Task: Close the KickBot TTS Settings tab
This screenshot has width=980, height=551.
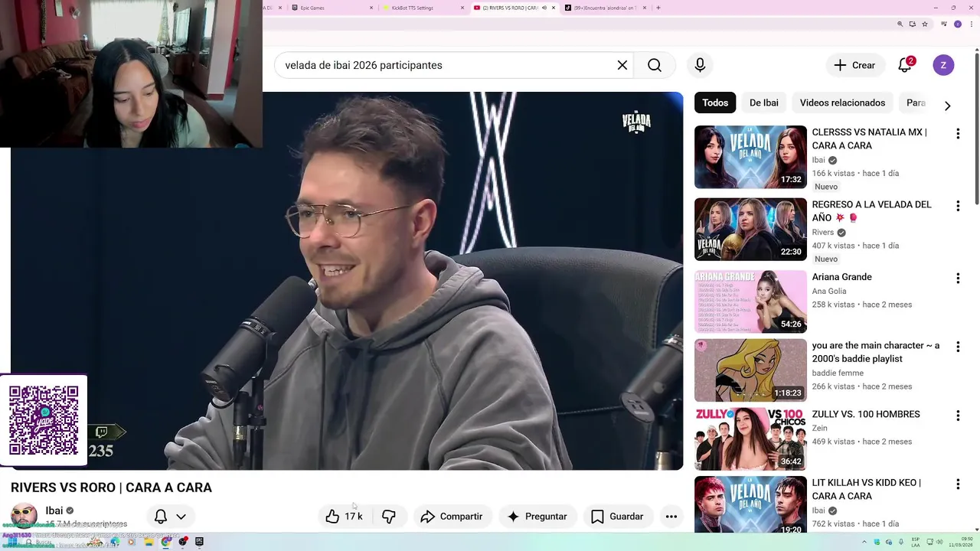Action: coord(462,8)
